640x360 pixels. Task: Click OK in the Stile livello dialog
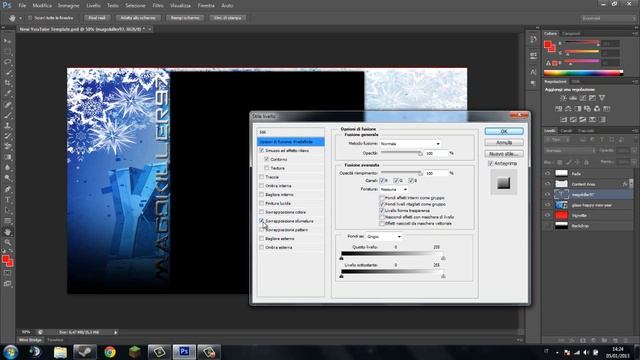[x=504, y=131]
